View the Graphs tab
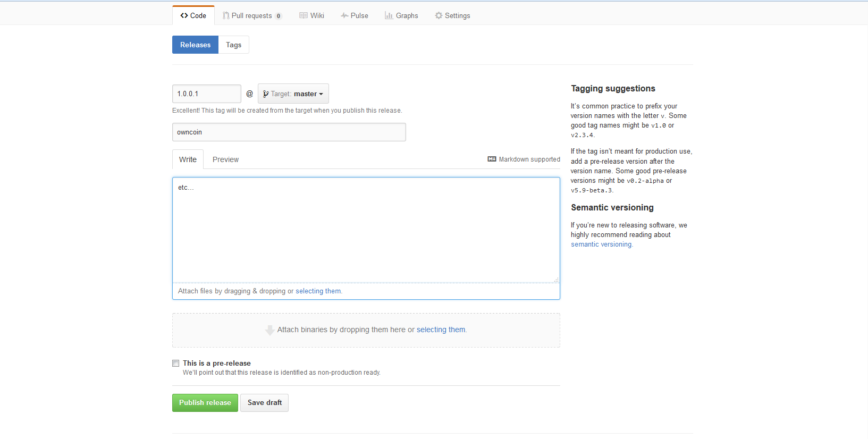 point(401,15)
